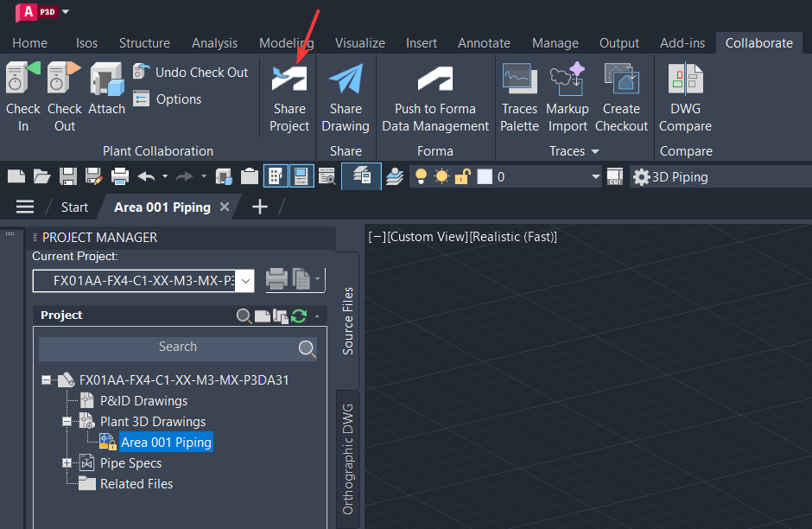Open the Home ribbon tab
This screenshot has width=812, height=529.
point(30,43)
